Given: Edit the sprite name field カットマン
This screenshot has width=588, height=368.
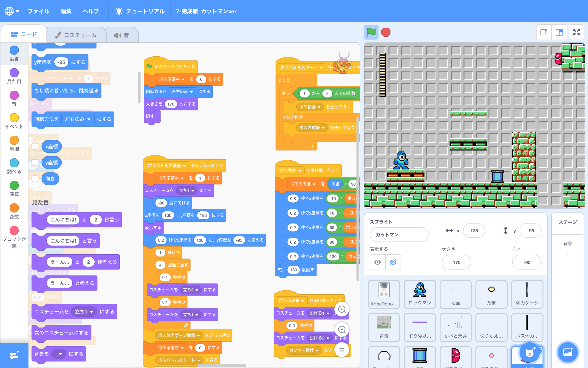Looking at the screenshot, I should pyautogui.click(x=399, y=234).
